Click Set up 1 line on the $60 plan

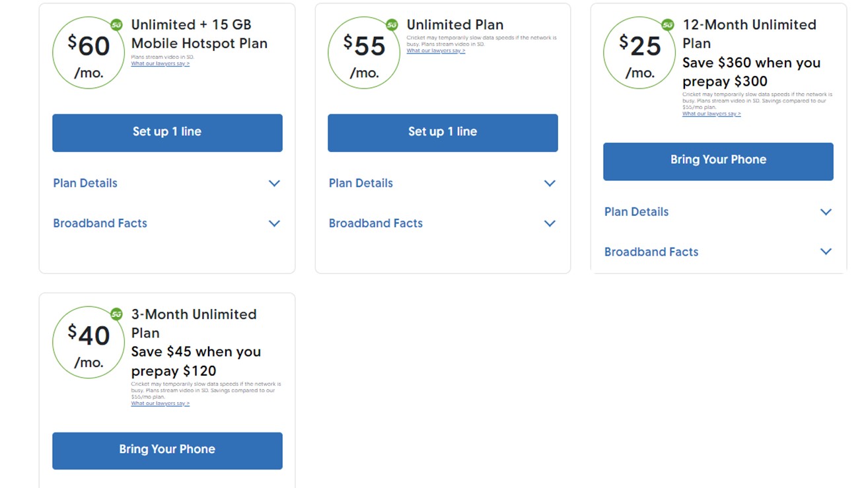(167, 133)
